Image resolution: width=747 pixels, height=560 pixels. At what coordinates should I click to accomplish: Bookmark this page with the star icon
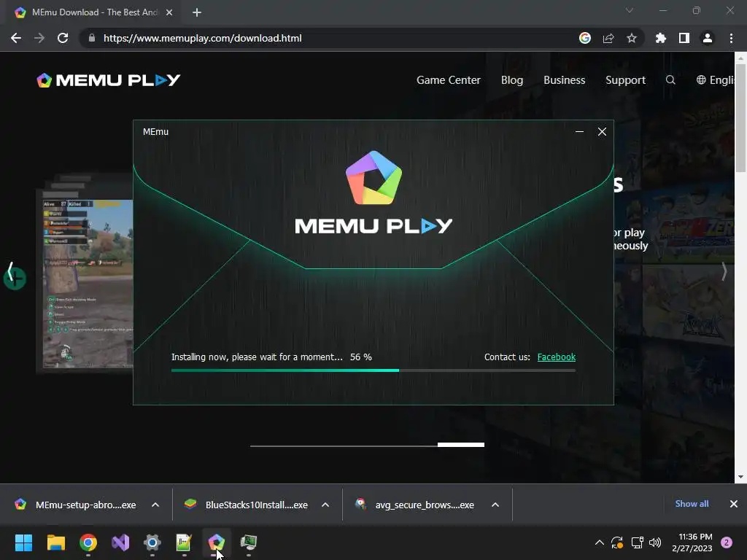point(632,38)
